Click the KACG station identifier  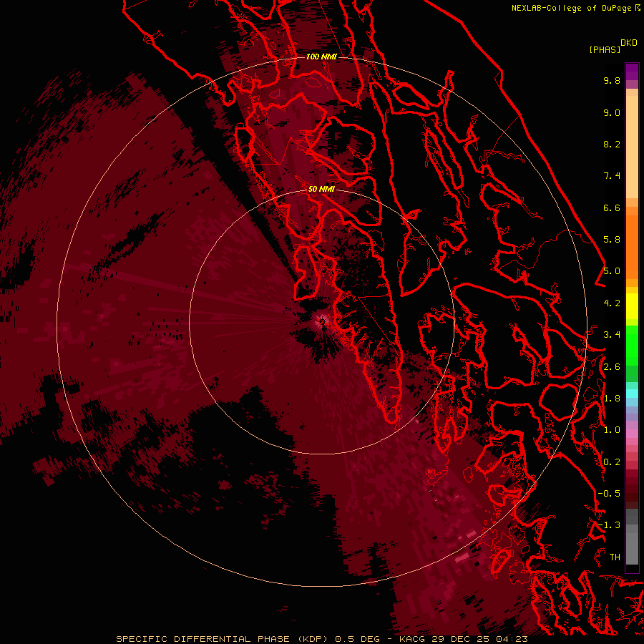[413, 639]
